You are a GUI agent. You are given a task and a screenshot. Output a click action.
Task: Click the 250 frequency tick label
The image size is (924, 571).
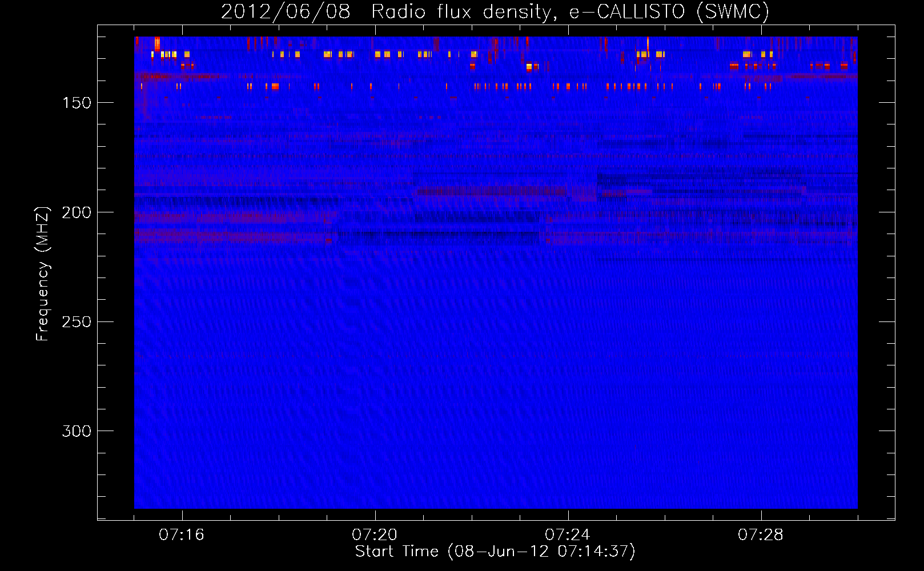(77, 322)
